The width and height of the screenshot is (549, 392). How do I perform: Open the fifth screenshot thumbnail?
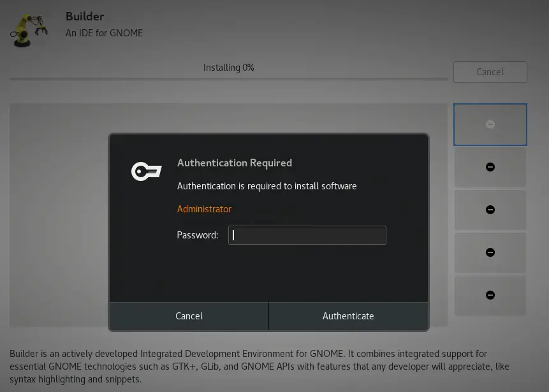(x=490, y=295)
